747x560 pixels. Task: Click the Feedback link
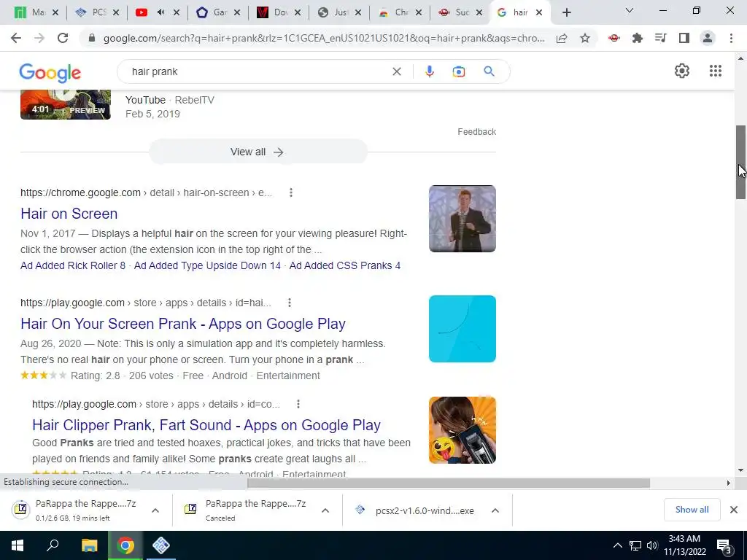(x=476, y=132)
